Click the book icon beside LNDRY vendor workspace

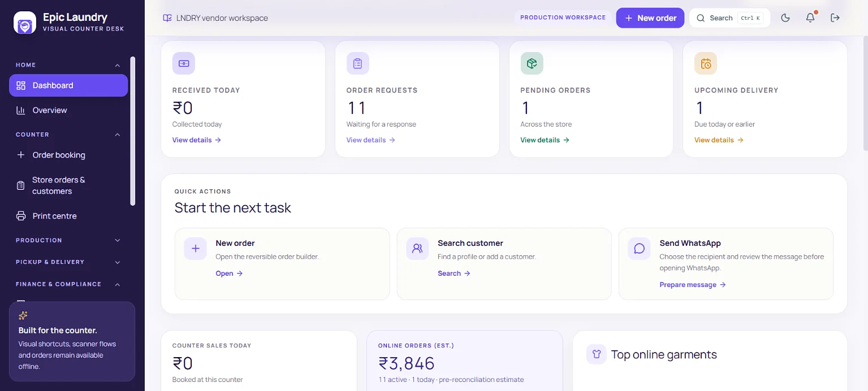point(167,18)
